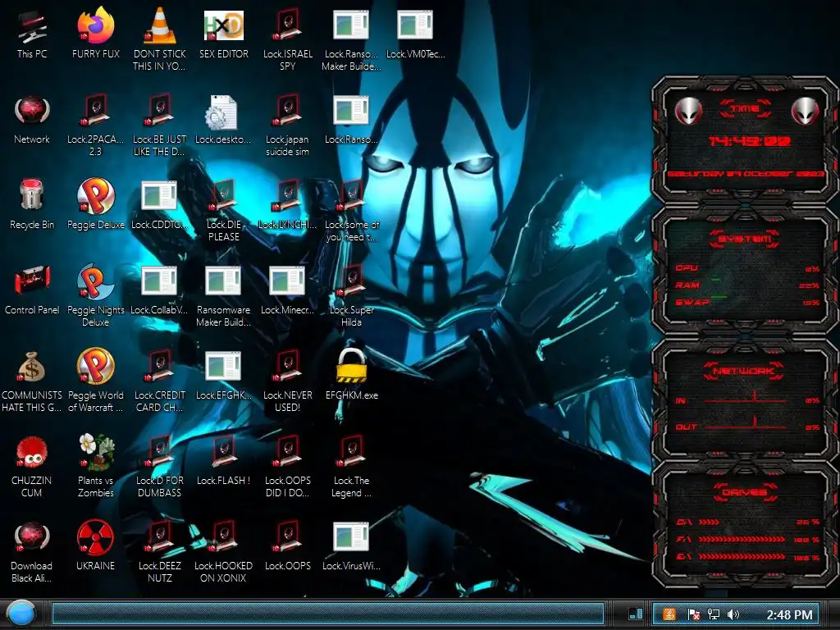Select the UKRAINE radiation symbol icon

click(95, 536)
